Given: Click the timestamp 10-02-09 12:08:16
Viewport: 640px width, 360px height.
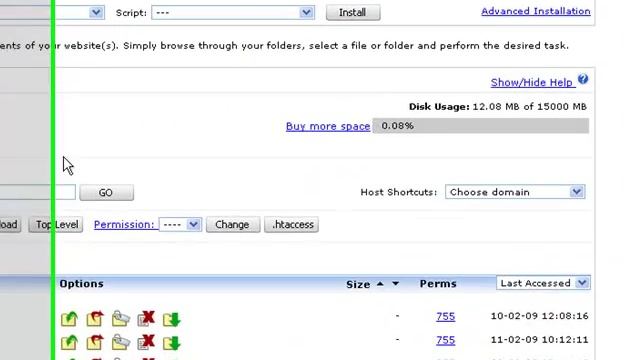Looking at the screenshot, I should point(539,316).
